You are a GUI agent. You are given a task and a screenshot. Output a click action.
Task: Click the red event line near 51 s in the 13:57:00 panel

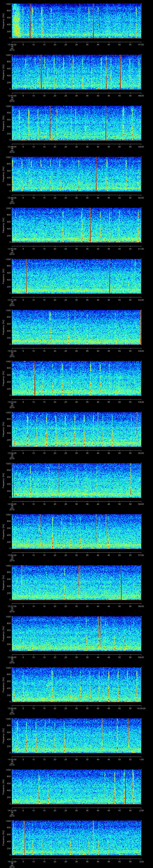[x=121, y=583]
